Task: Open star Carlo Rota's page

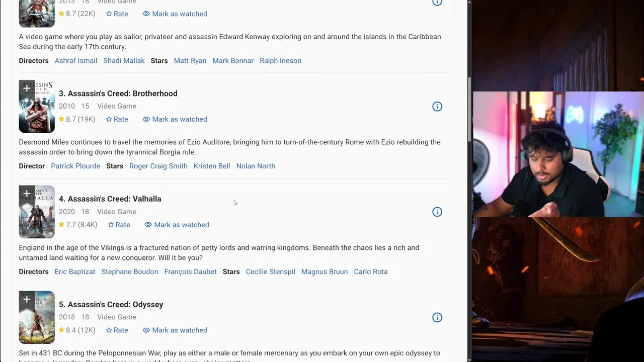Action: (x=371, y=271)
